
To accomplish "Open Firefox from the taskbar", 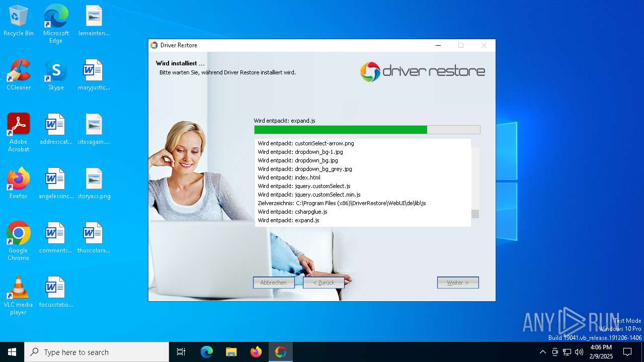I will pos(256,352).
